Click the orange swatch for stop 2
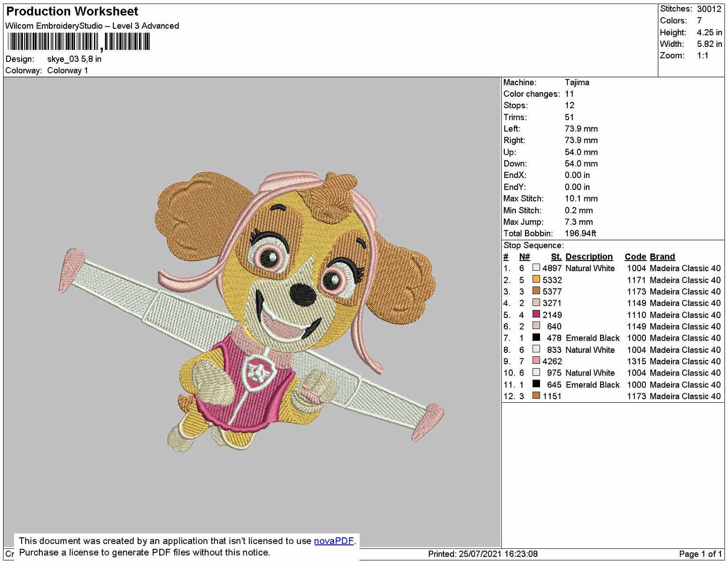This screenshot has width=728, height=563. click(x=536, y=279)
